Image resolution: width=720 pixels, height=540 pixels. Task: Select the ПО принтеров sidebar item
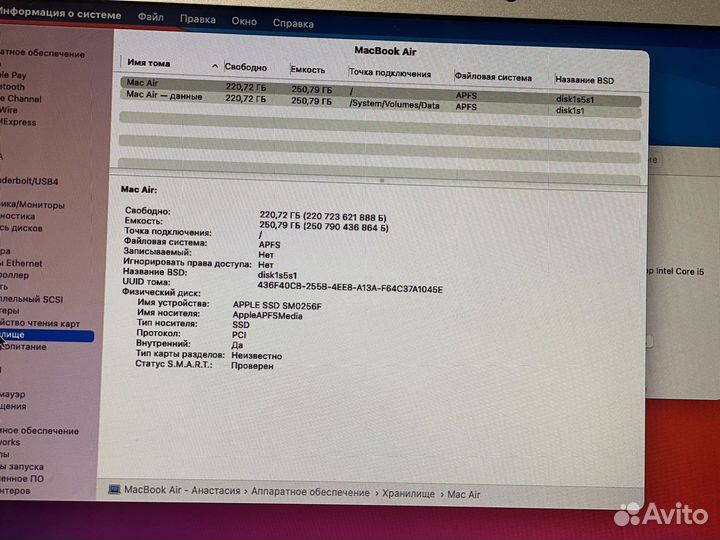(x=15, y=491)
